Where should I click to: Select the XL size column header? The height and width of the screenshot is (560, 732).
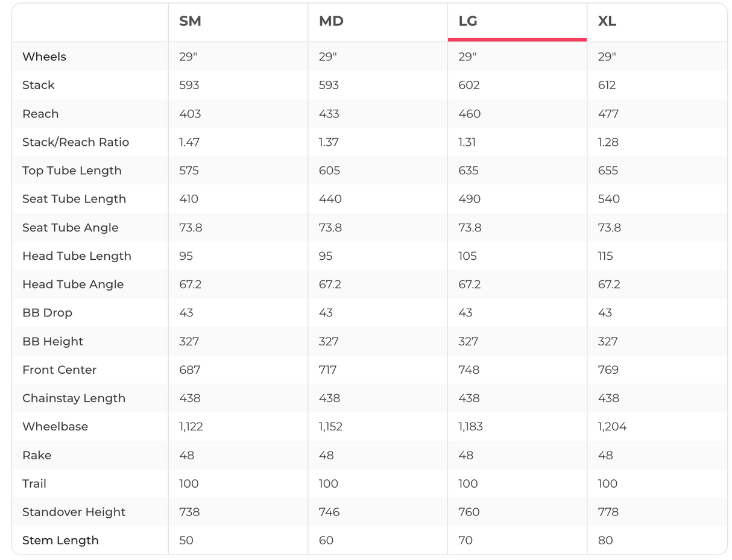coord(607,22)
